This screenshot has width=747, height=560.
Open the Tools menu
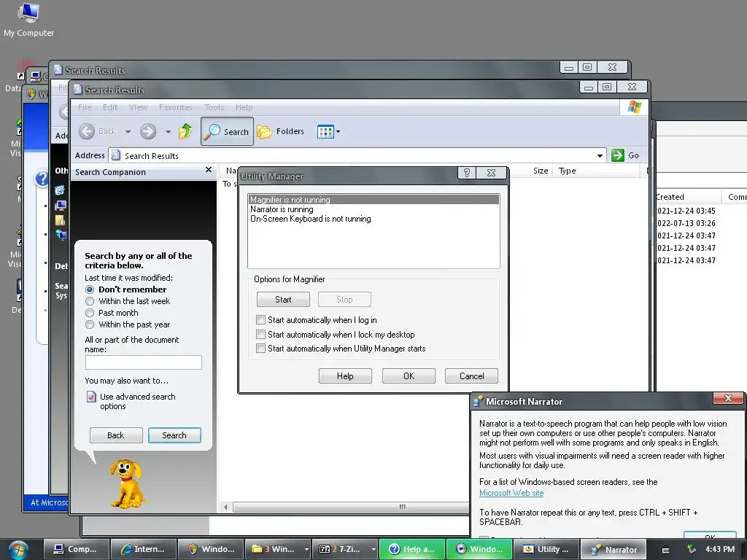[x=214, y=107]
